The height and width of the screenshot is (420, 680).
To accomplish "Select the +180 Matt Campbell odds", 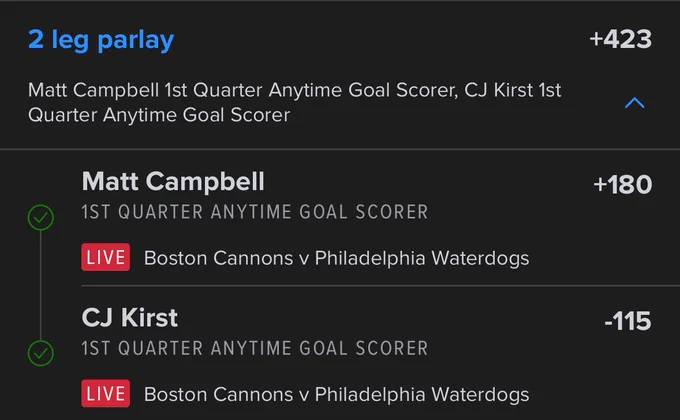I will pyautogui.click(x=622, y=184).
